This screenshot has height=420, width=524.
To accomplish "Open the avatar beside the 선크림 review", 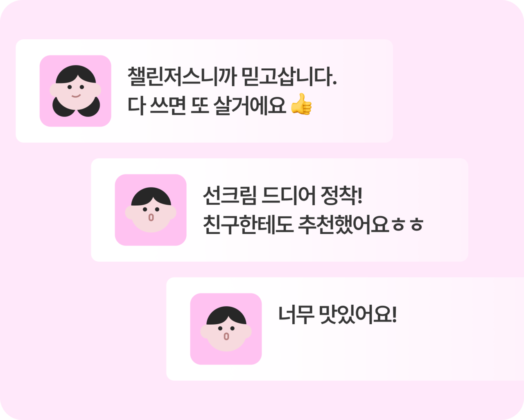I will click(x=151, y=210).
